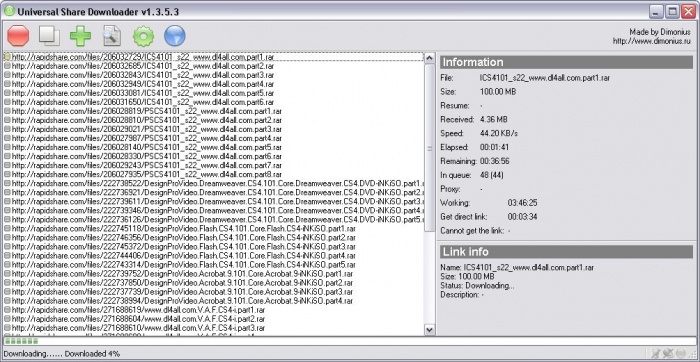The height and width of the screenshot is (362, 700).
Task: Click the Information panel header
Action: [x=566, y=62]
